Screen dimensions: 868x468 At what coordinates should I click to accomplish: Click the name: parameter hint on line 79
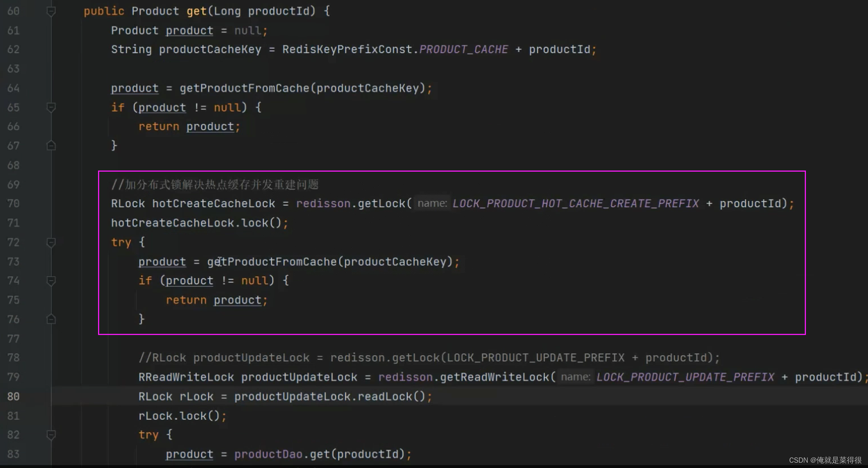point(575,377)
